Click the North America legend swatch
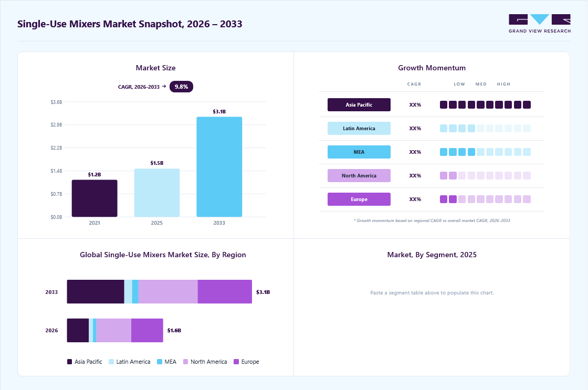Viewport: 588px width, 390px height. (x=186, y=362)
